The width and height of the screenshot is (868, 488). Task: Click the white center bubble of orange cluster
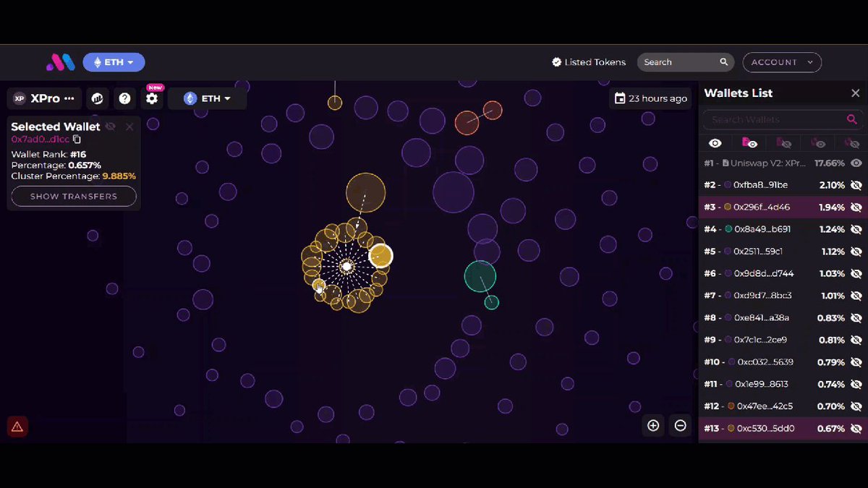pyautogui.click(x=347, y=267)
